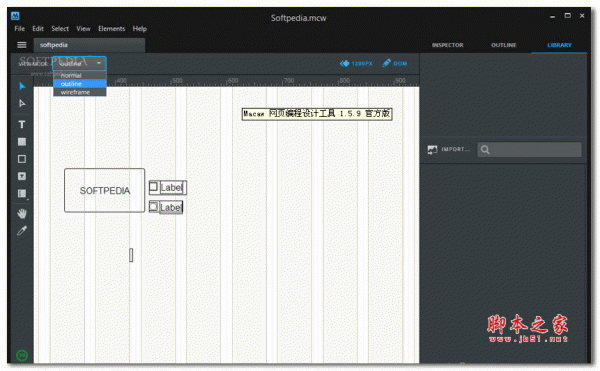Click the search magnifier icon
This screenshot has width=600, height=371.
pyautogui.click(x=485, y=150)
